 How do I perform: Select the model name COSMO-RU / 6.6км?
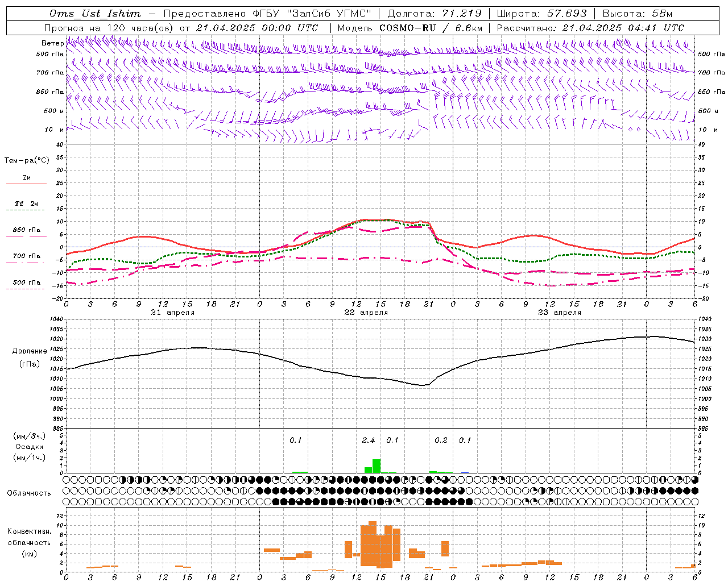point(431,28)
